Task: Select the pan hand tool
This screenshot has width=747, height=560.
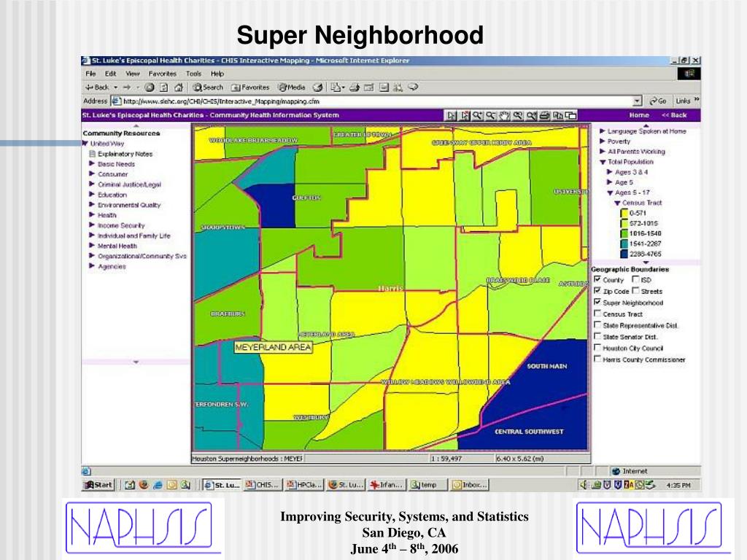Action: tap(504, 115)
